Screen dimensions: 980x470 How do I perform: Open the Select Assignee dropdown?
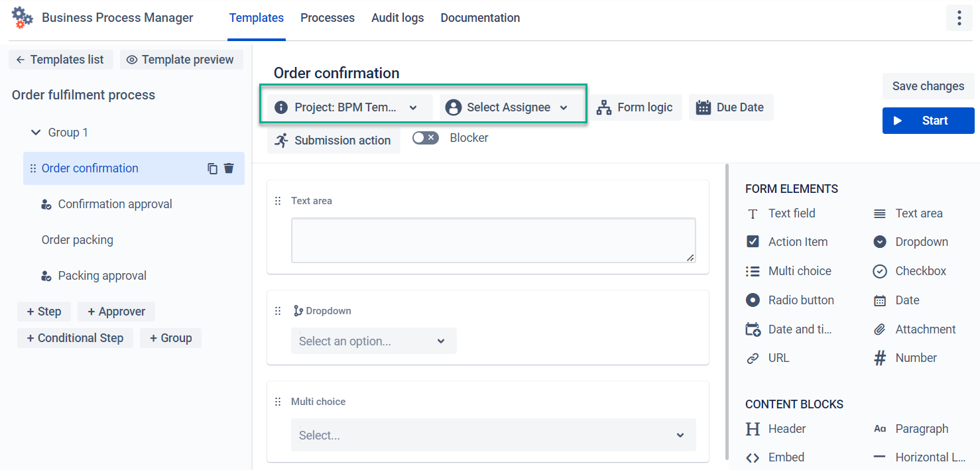tap(508, 107)
